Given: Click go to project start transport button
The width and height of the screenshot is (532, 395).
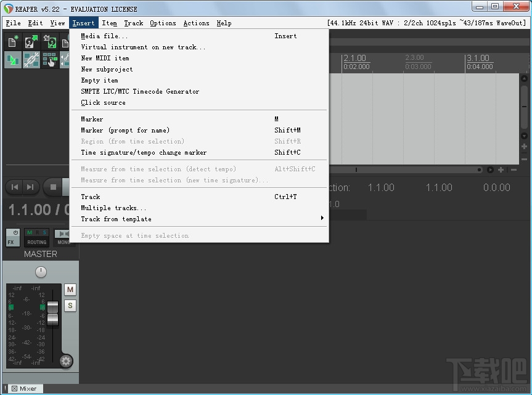Looking at the screenshot, I should (14, 187).
